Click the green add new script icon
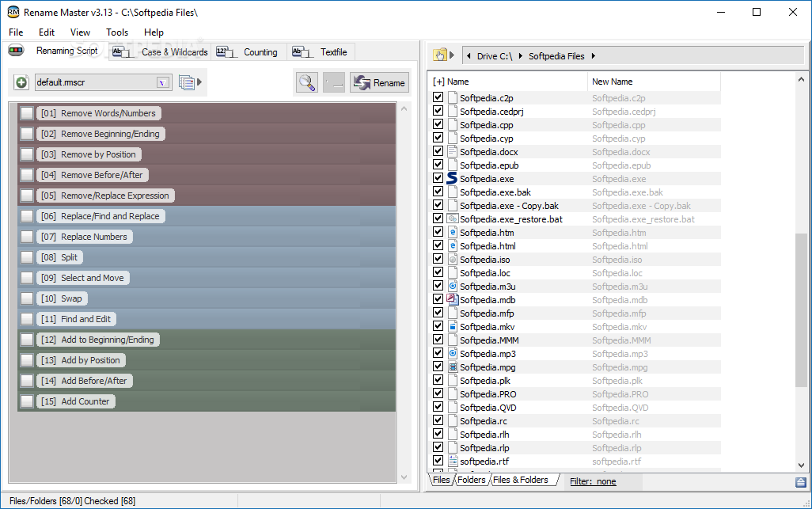This screenshot has width=812, height=509. [x=21, y=82]
